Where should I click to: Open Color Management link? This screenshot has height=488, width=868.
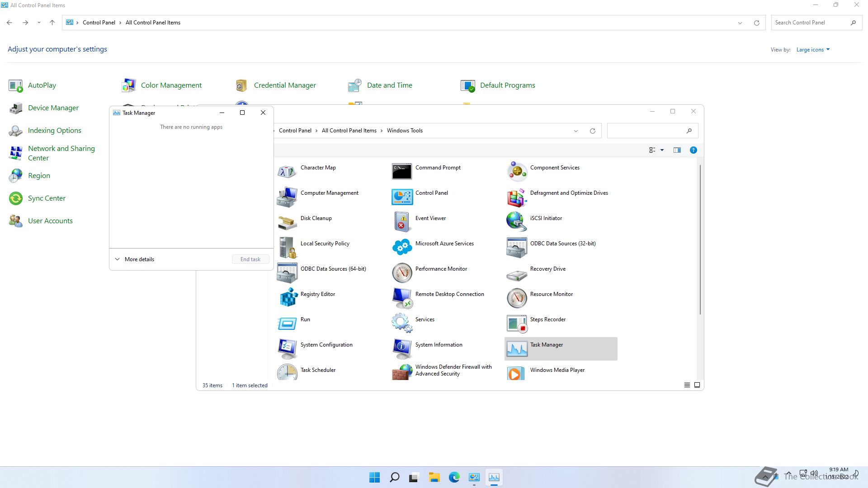[171, 85]
